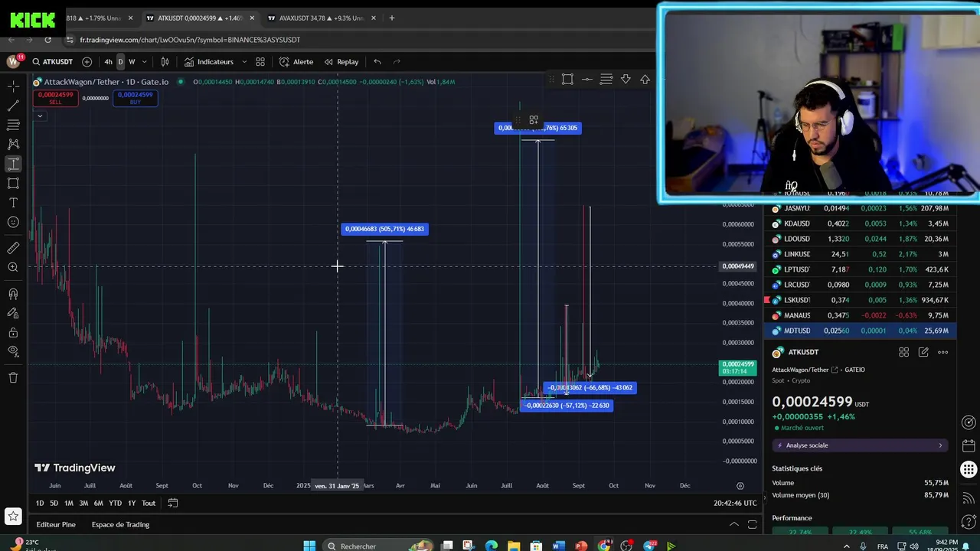Expand bottom panel with up chevron
This screenshot has height=551, width=980.
tap(733, 524)
